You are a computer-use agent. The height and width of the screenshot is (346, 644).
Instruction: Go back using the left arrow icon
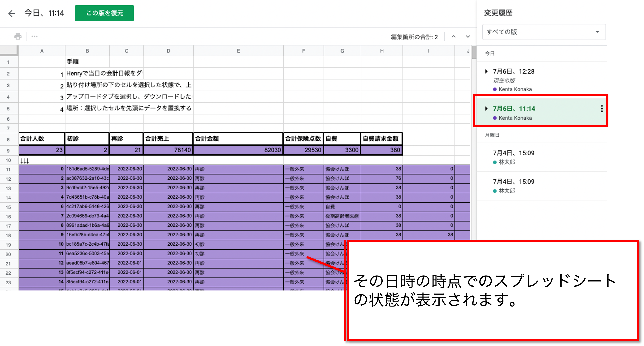point(11,13)
